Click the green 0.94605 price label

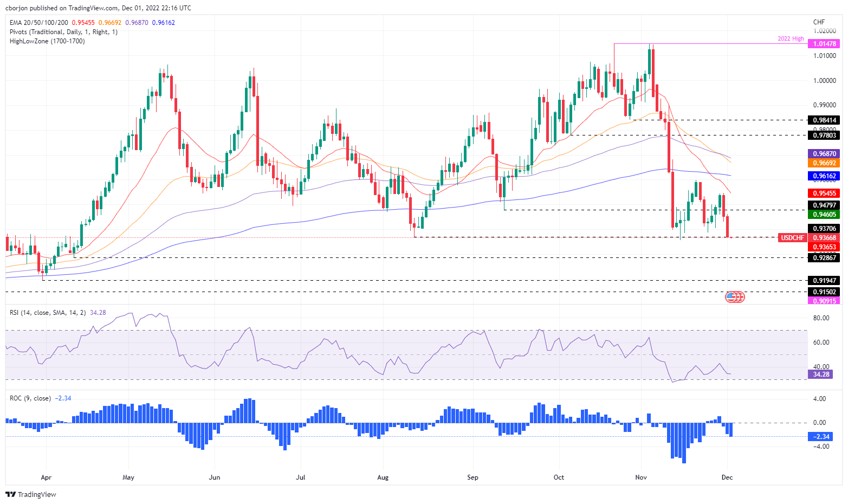824,215
